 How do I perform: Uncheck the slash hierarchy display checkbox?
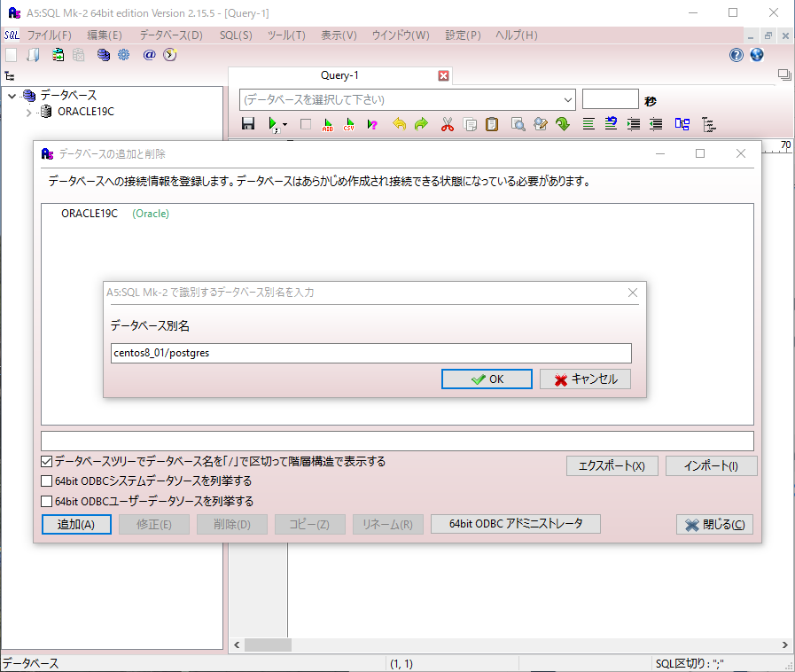(x=47, y=462)
